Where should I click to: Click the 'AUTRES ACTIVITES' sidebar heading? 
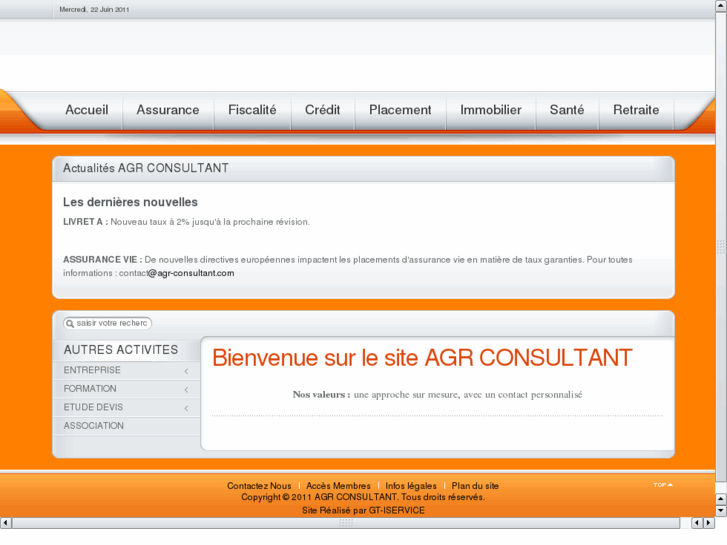click(x=121, y=350)
